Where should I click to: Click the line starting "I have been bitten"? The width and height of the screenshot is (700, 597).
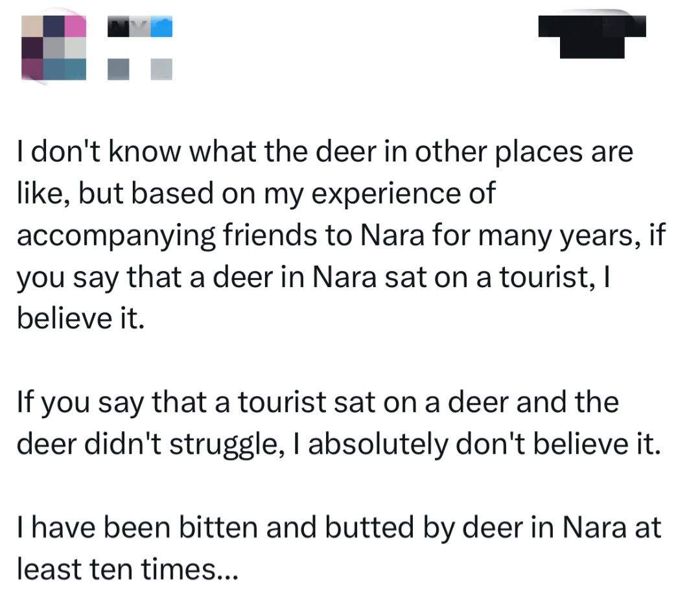(x=337, y=527)
